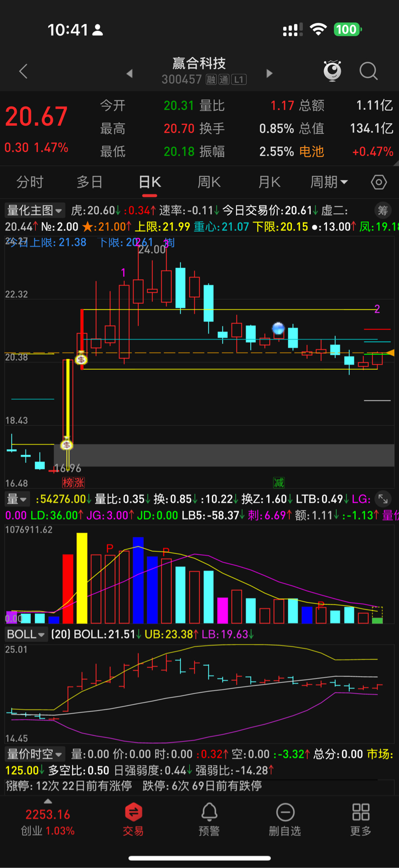
Task: Open the BOLL indicator dropdown
Action: [26, 634]
